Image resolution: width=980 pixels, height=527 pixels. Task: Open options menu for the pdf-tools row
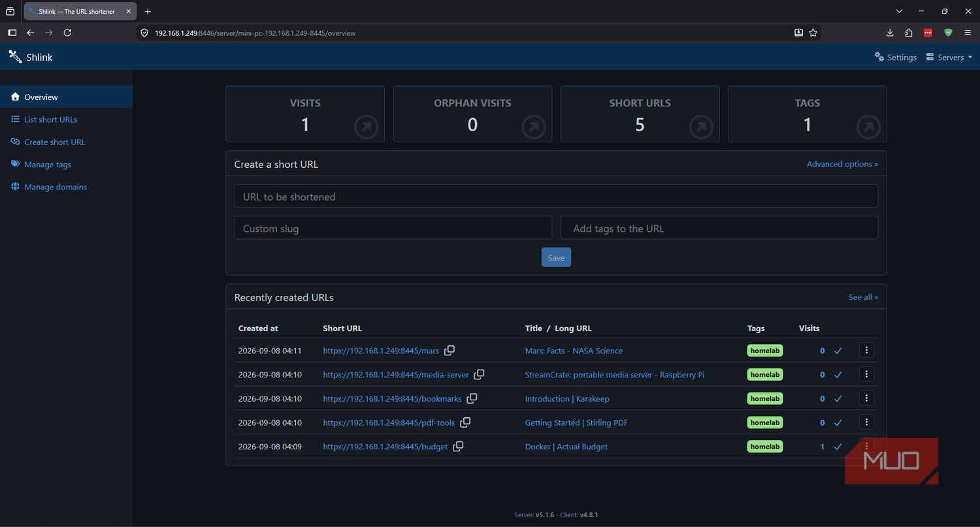pos(866,423)
